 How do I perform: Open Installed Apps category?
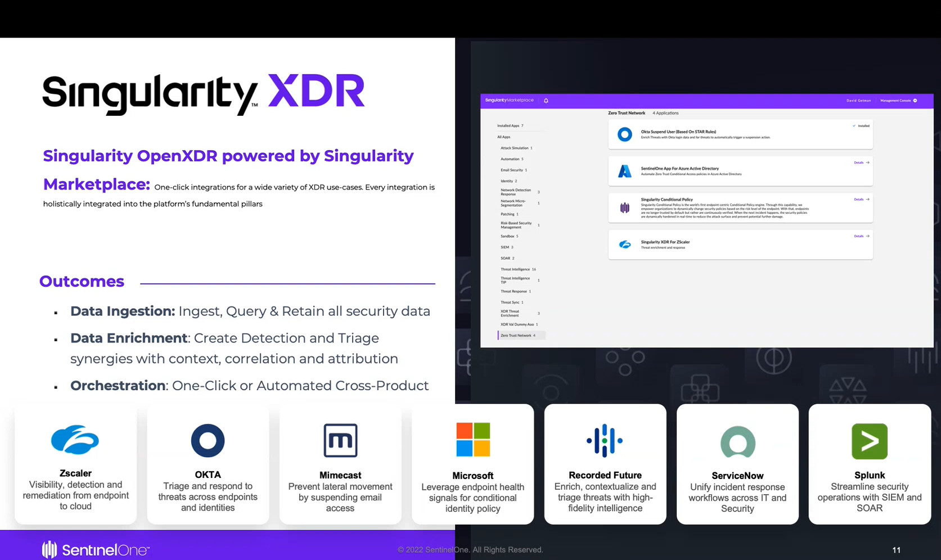[510, 126]
